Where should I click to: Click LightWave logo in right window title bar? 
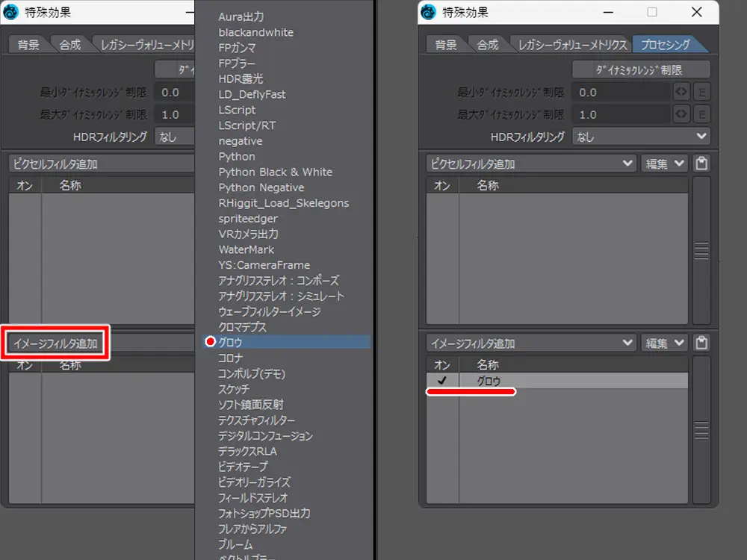point(429,12)
